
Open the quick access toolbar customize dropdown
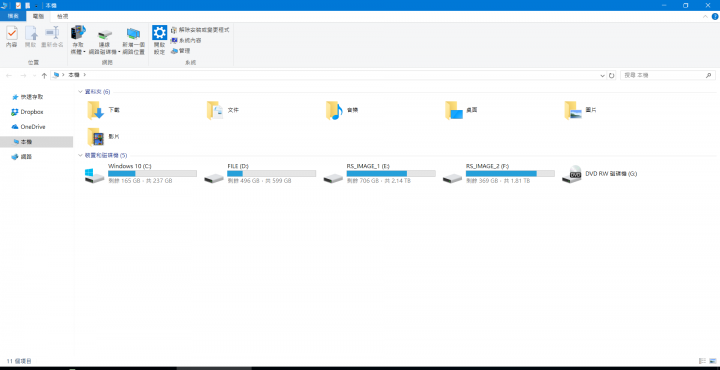(x=36, y=6)
